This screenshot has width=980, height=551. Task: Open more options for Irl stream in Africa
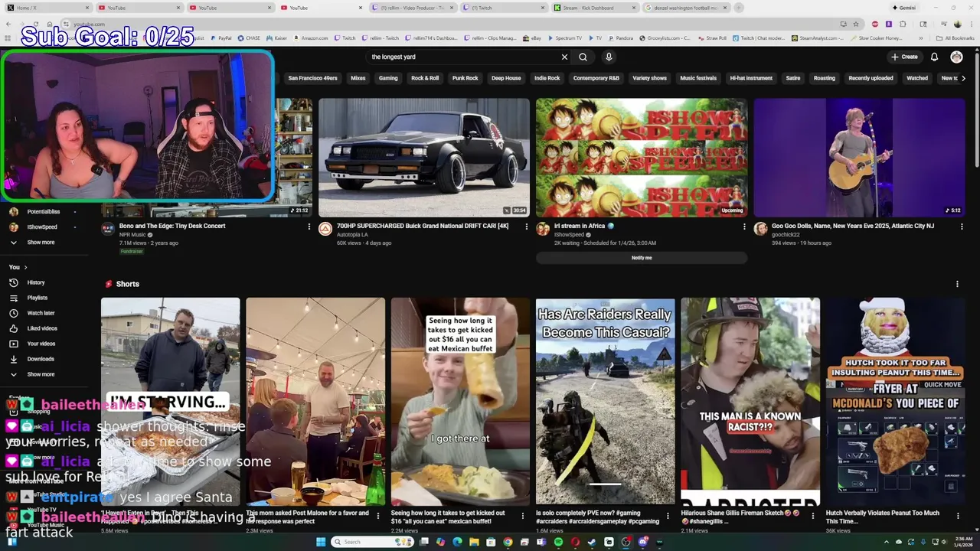click(744, 227)
